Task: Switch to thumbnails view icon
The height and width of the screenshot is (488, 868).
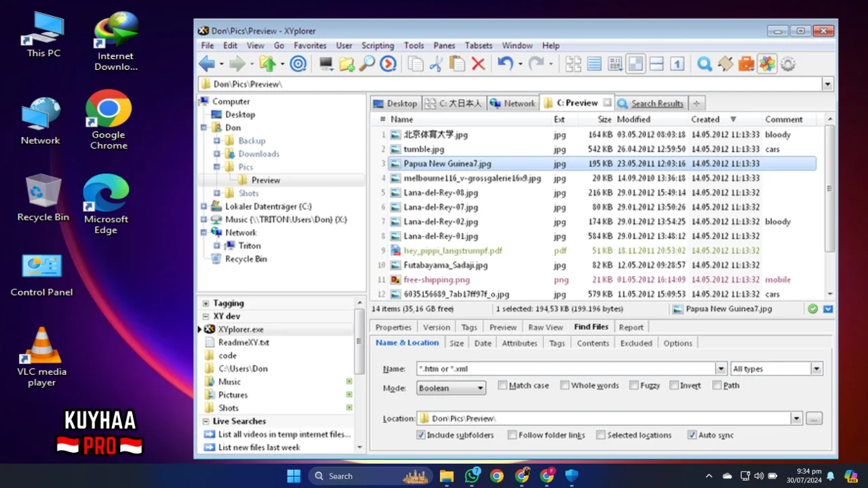Action: pos(574,64)
